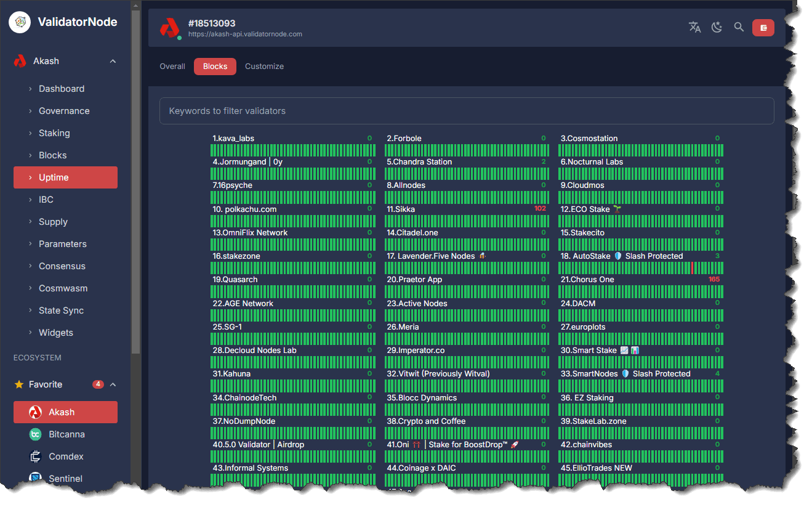Click 45.EllioTrades NEW validator

(x=597, y=468)
